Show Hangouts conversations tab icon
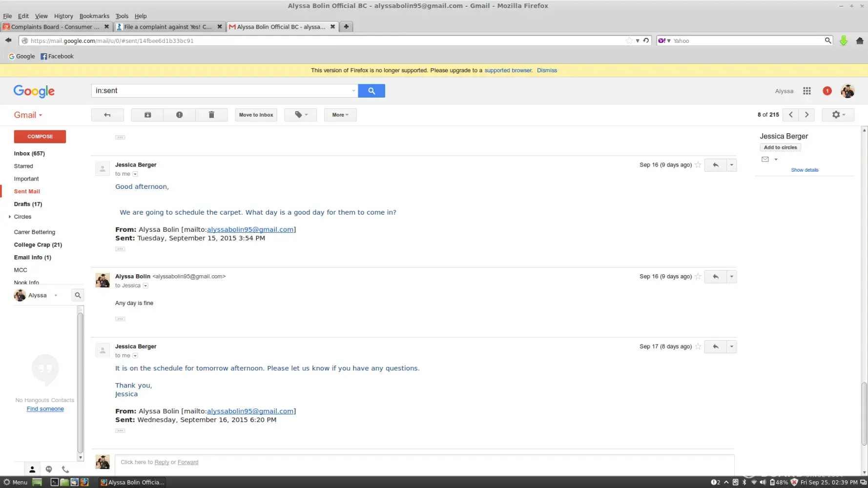 point(49,469)
